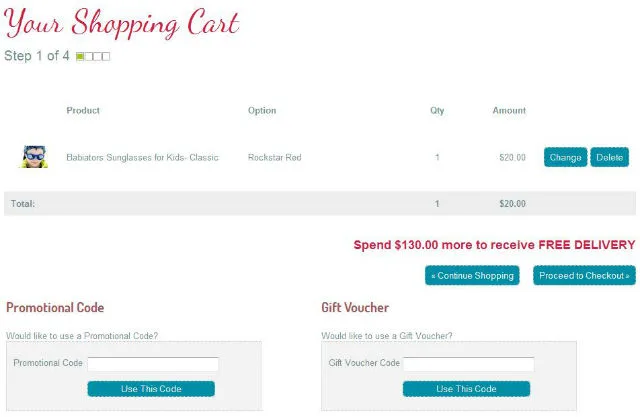Apply gift voucher via Use This Code
Image resolution: width=640 pixels, height=417 pixels.
pos(466,389)
